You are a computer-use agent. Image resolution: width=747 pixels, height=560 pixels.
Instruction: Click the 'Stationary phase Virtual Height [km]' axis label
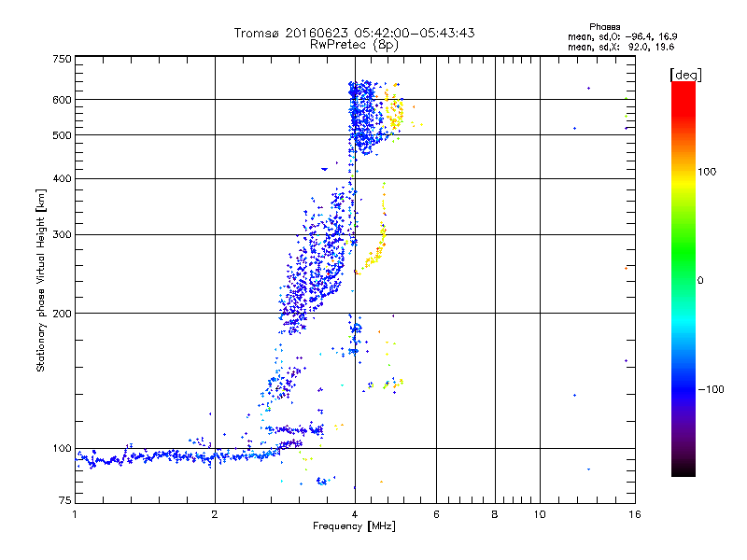(40, 280)
